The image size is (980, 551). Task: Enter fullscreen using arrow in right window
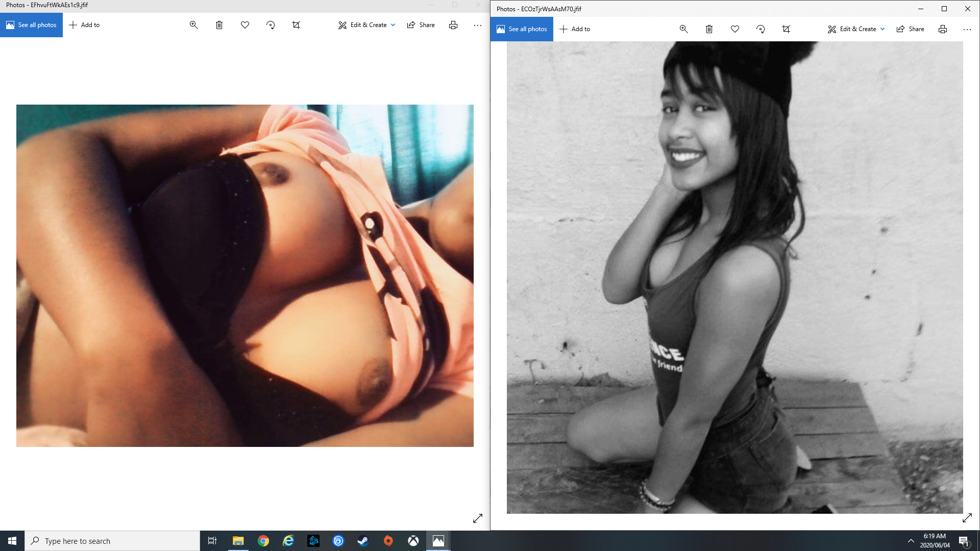[967, 518]
